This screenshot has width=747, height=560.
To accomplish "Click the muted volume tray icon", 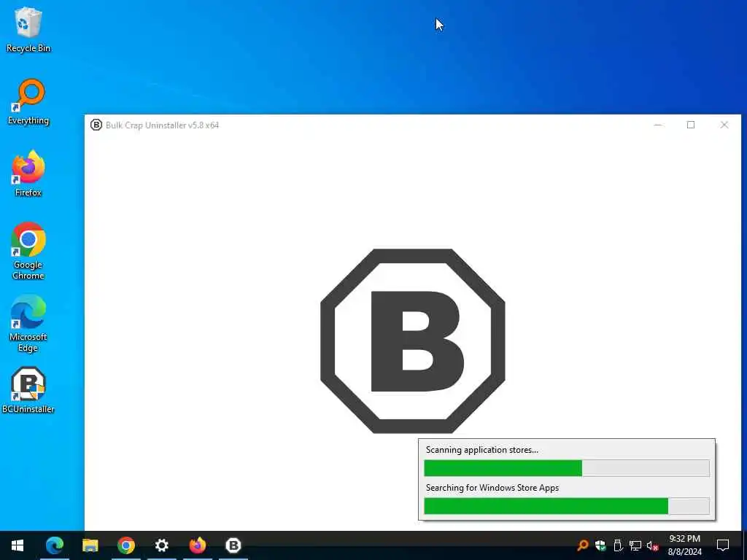I will point(652,545).
